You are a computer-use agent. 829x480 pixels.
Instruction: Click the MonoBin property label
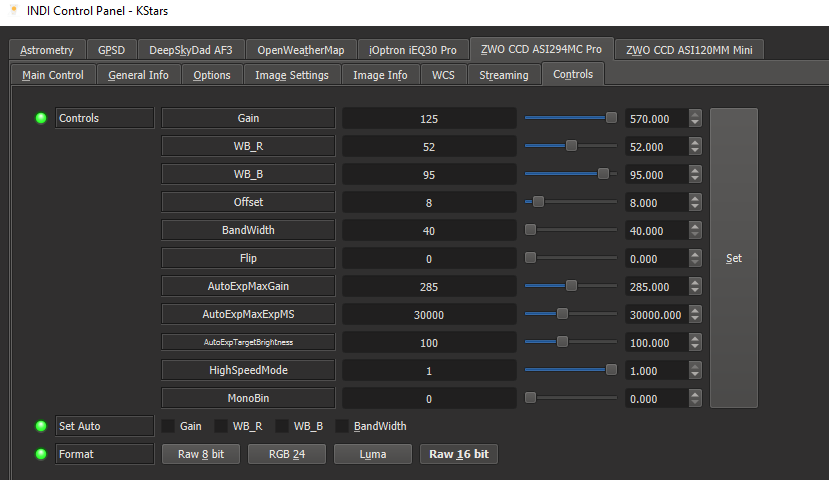click(248, 398)
